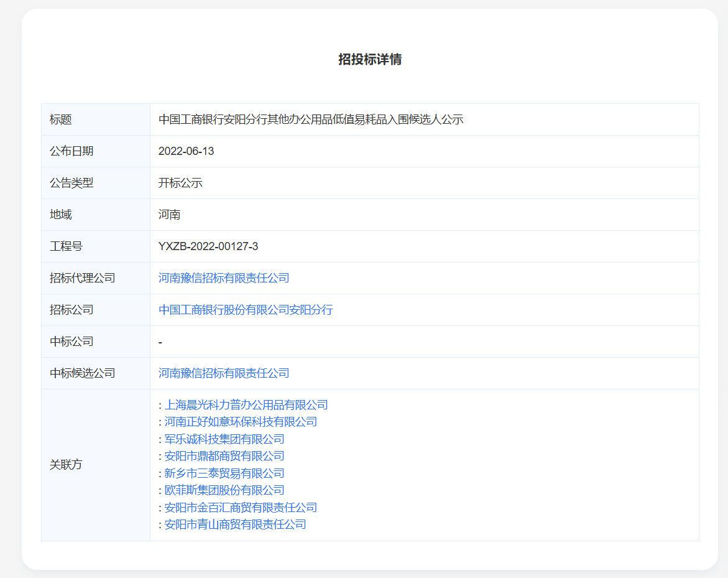Click the 上海晨光科力普办公用品有限公司 link
The image size is (728, 578).
[x=246, y=405]
